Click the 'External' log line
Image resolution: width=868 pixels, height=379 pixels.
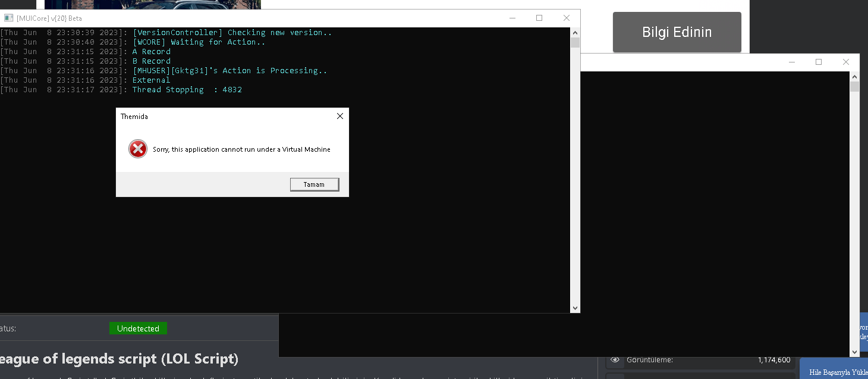86,80
